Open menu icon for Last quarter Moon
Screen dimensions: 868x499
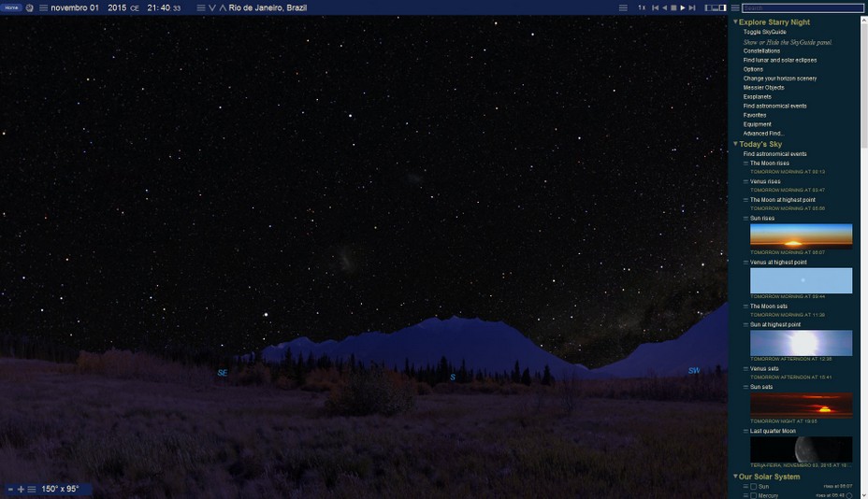click(x=745, y=431)
